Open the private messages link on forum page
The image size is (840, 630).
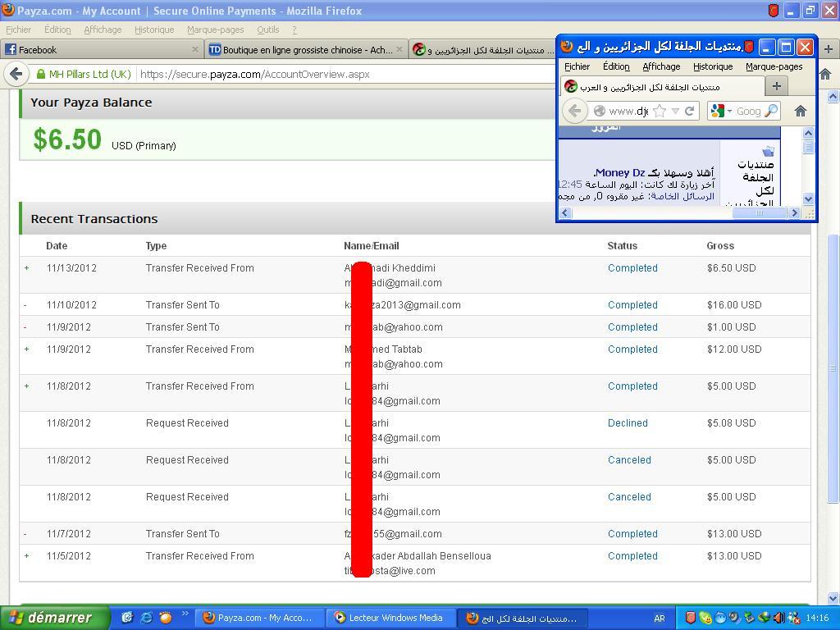[x=682, y=197]
